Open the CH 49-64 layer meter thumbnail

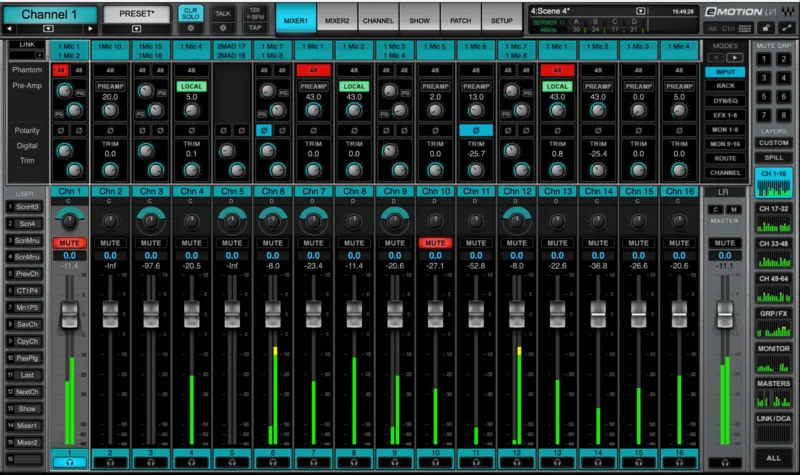773,289
